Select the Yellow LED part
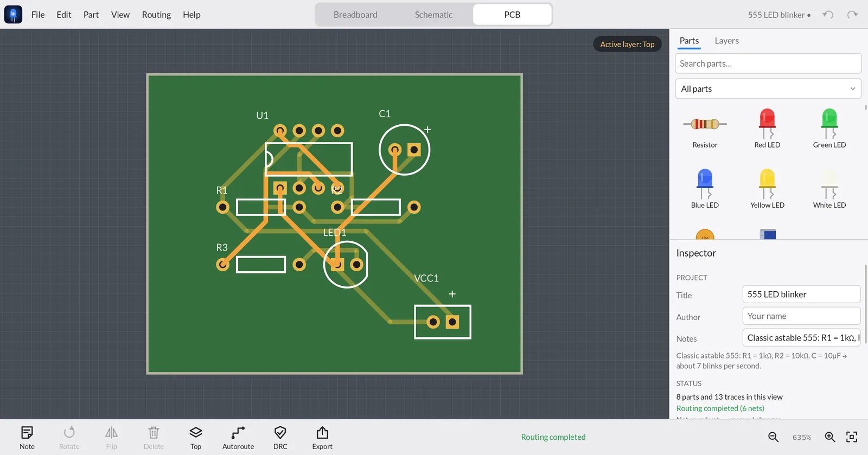The height and width of the screenshot is (455, 868). click(767, 189)
